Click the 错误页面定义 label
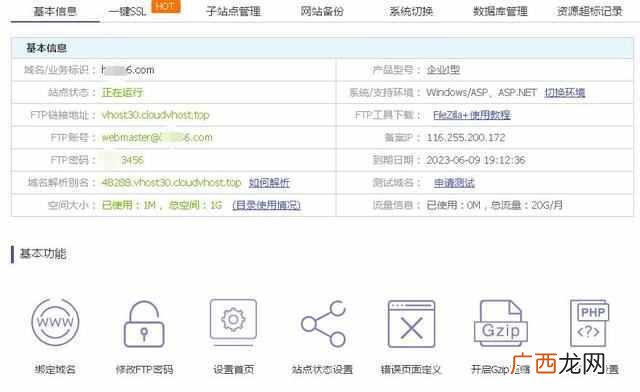The image size is (640, 392). [x=411, y=370]
